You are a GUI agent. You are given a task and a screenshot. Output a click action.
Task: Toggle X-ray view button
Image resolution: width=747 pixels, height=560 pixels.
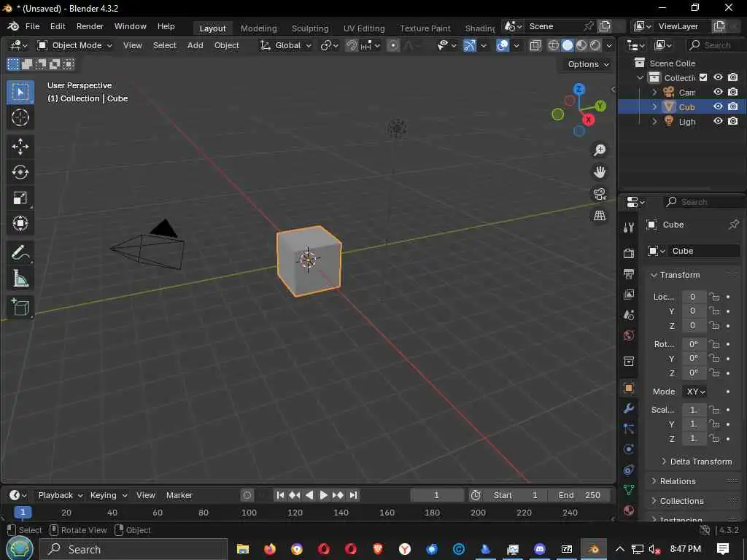(x=535, y=45)
